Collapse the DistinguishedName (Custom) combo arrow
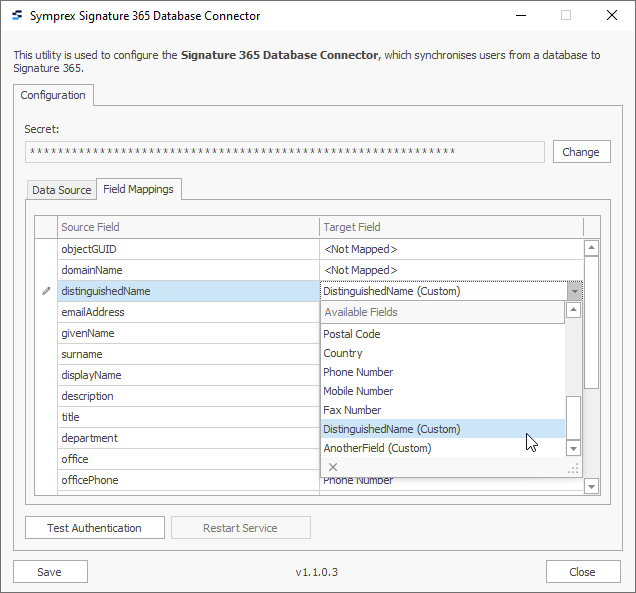636x593 pixels. click(575, 291)
